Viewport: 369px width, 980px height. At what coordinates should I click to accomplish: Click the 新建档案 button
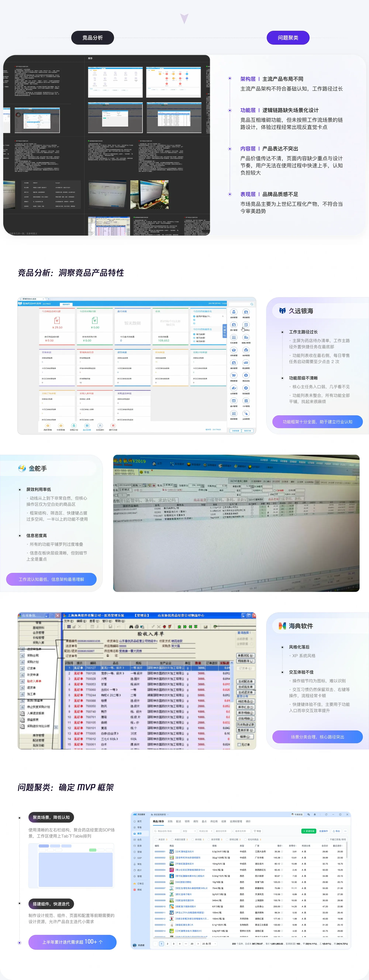pos(308,831)
